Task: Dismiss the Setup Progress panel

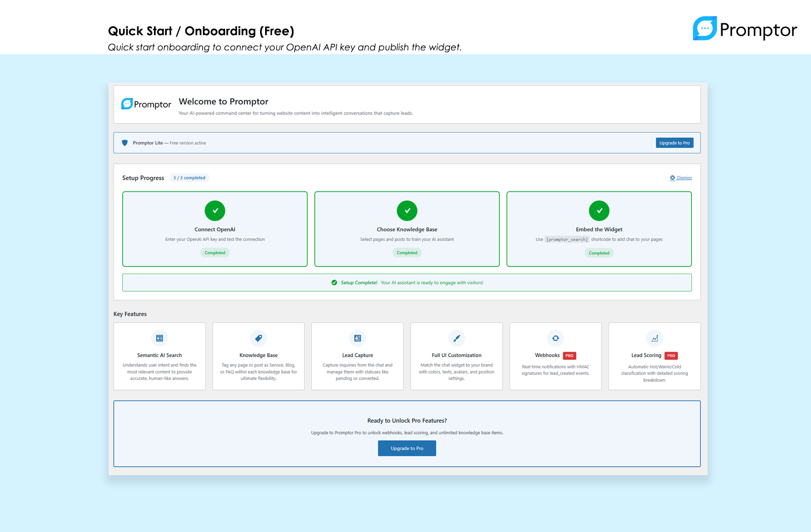Action: tap(681, 178)
